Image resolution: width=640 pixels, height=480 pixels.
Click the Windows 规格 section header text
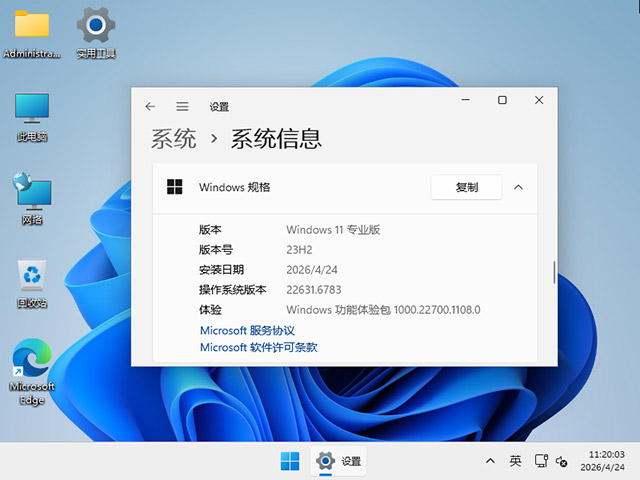[235, 187]
